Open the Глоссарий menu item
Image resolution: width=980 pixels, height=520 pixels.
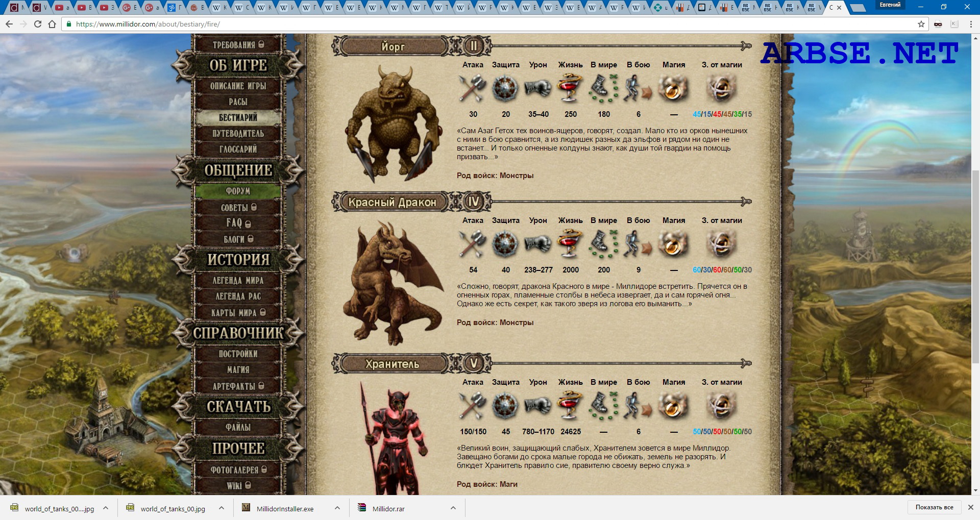point(238,149)
